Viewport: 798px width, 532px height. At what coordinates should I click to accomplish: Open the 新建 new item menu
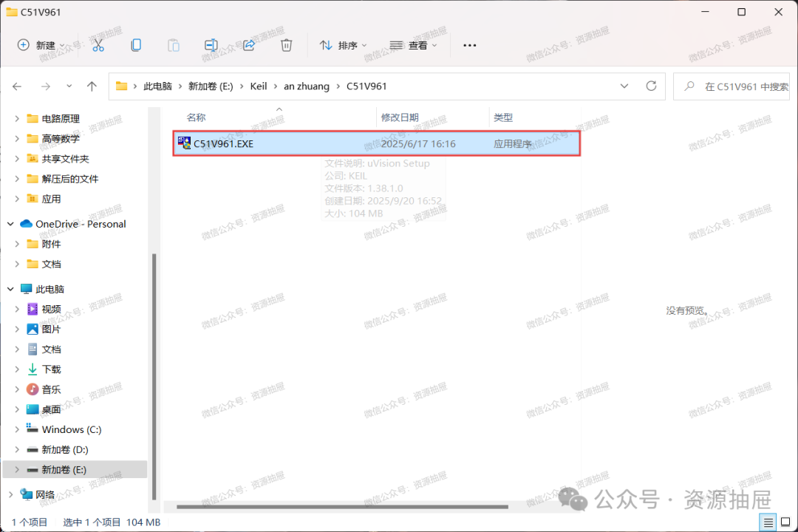click(x=41, y=45)
